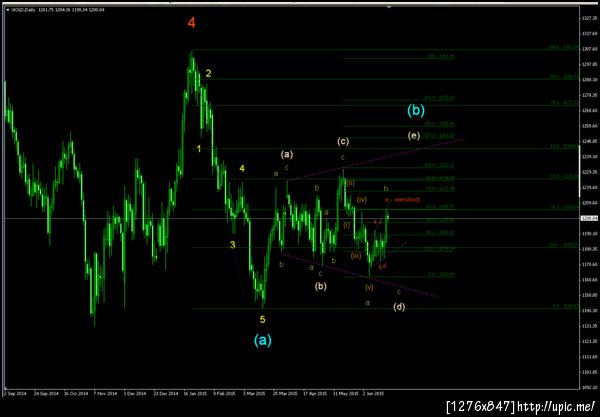Image resolution: width=600 pixels, height=417 pixels.
Task: Click the '2 Sep 2014' date label
Action: pyautogui.click(x=15, y=393)
